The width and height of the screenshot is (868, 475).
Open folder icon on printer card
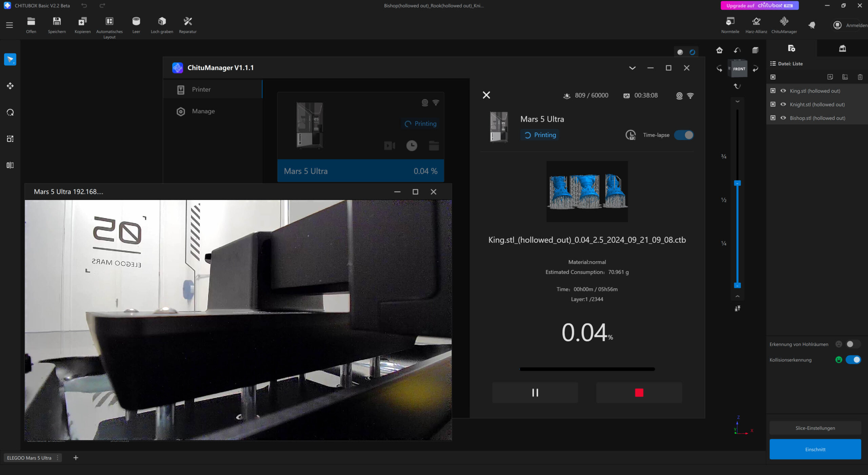click(434, 146)
